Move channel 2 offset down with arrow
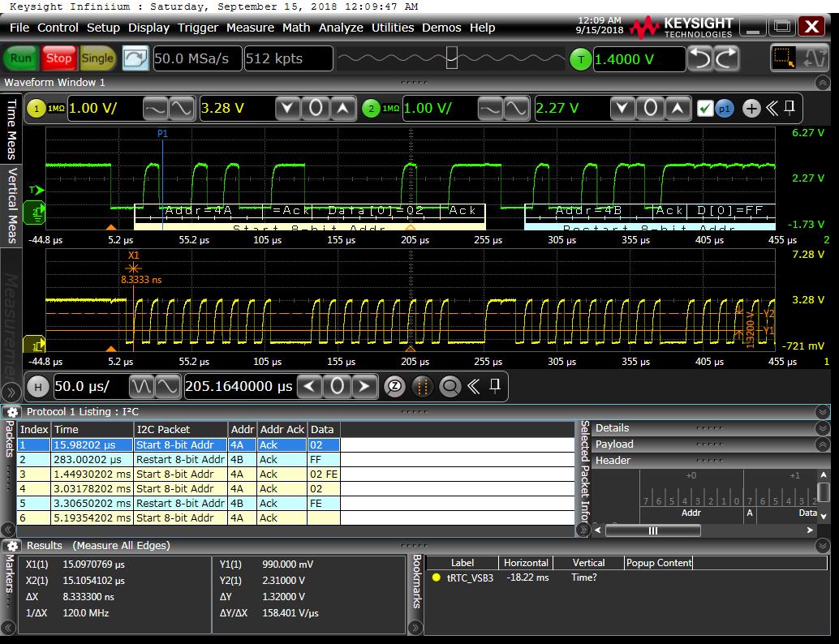 pos(622,109)
